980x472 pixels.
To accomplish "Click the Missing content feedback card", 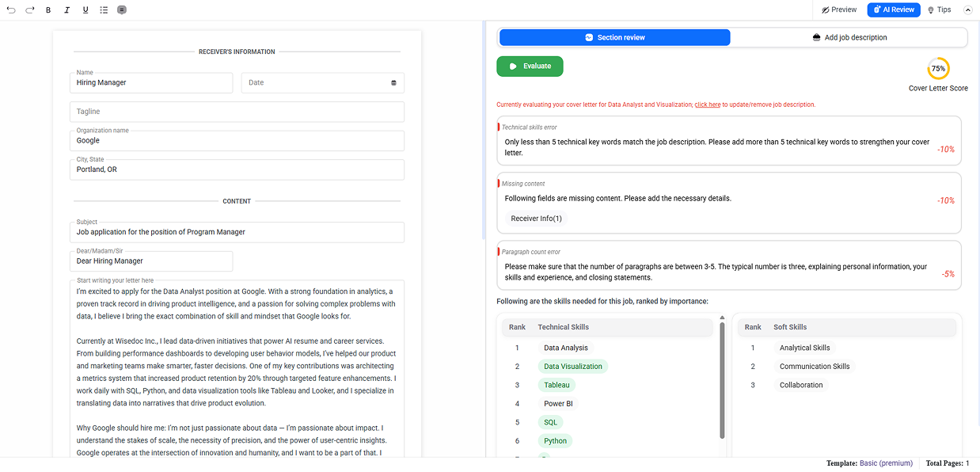I will 729,204.
